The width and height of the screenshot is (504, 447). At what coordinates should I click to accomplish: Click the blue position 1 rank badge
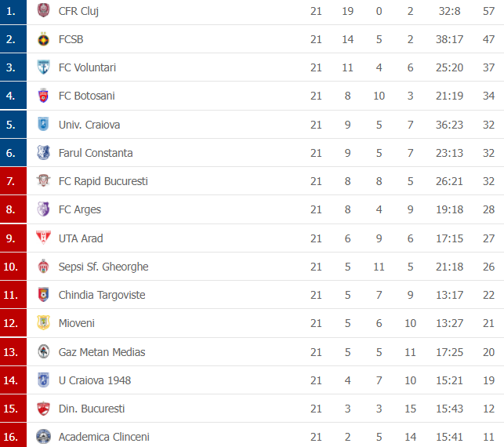13,12
